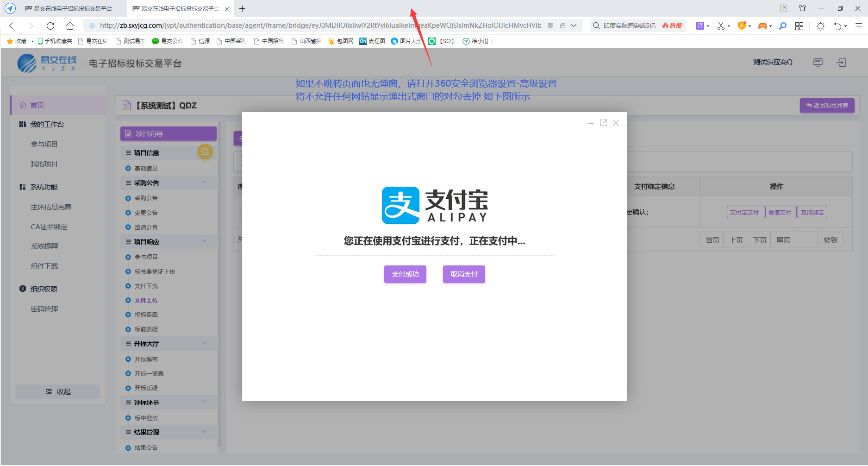
Task: Open 收藏 favorites star in bookmarks bar
Action: point(17,41)
